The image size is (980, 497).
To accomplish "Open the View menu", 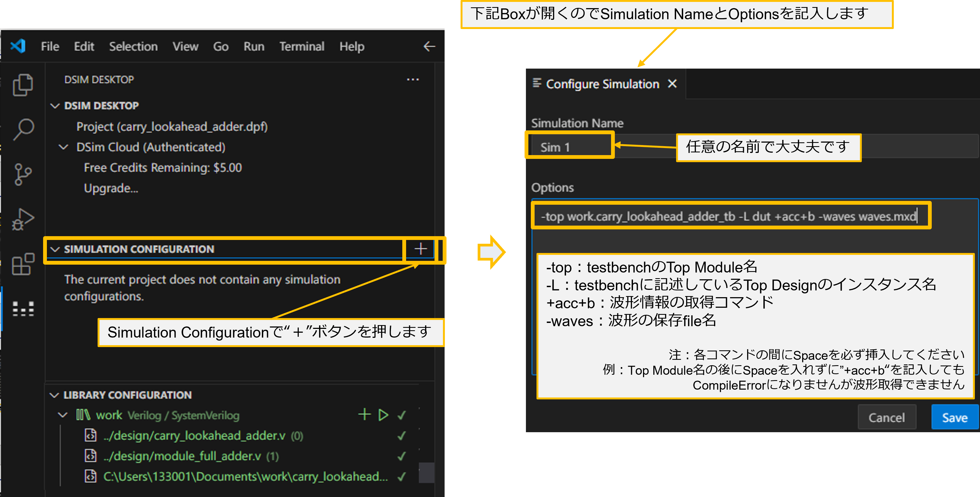I will pyautogui.click(x=186, y=46).
